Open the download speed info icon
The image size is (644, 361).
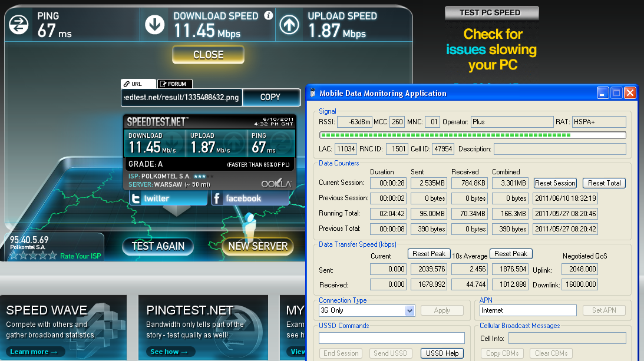pos(269,16)
